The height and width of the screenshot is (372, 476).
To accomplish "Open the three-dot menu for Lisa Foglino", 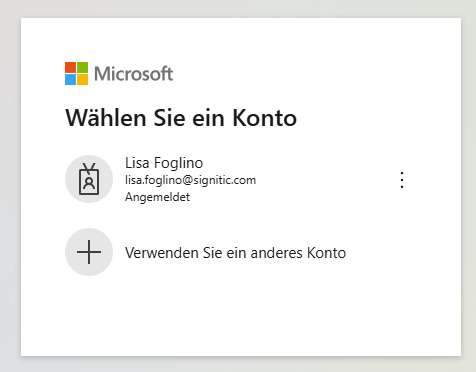I will click(x=402, y=180).
